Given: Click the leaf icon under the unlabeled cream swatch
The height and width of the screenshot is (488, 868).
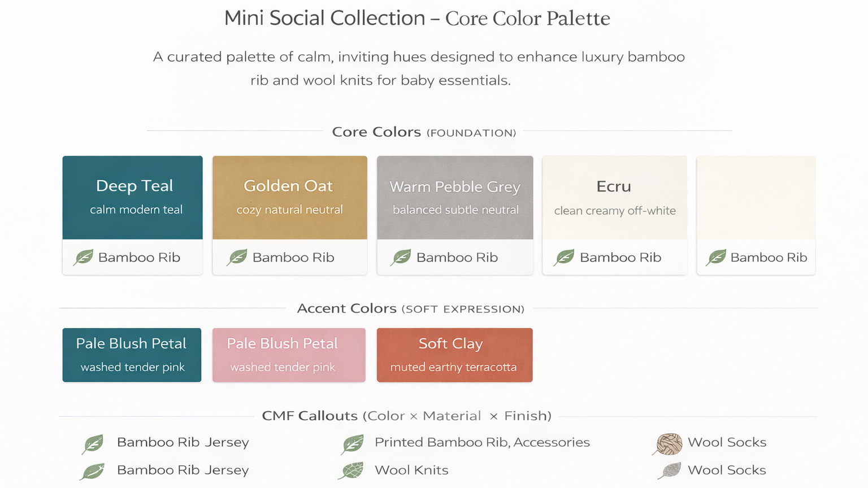Looking at the screenshot, I should [x=716, y=258].
